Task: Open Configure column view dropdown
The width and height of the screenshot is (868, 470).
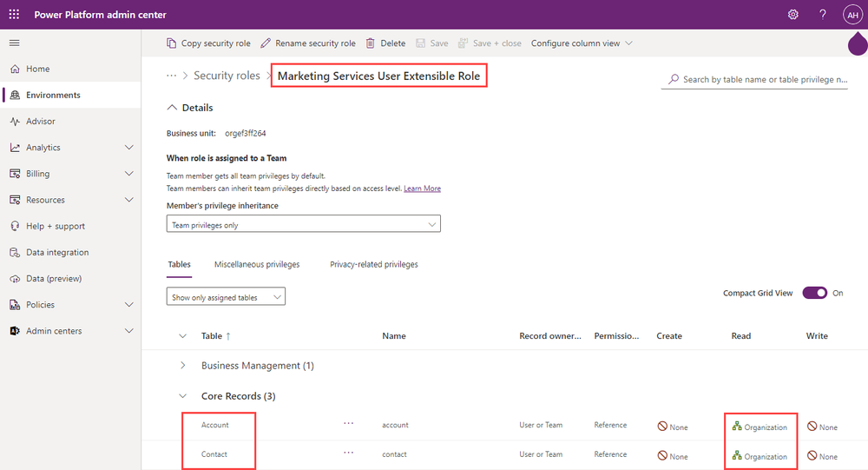Action: 582,43
